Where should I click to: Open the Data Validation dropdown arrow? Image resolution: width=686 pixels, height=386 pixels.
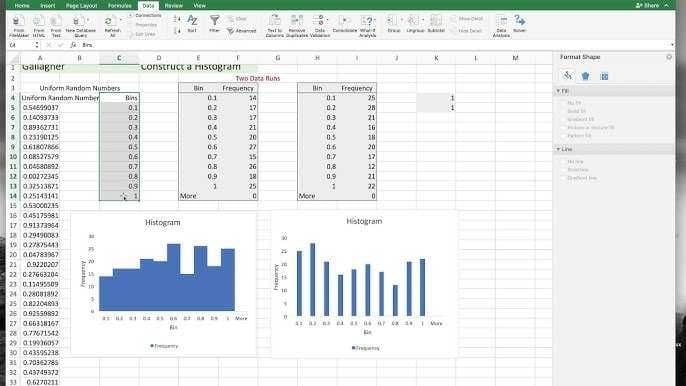point(327,20)
